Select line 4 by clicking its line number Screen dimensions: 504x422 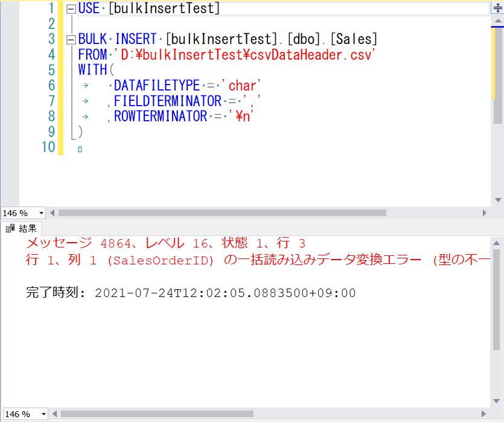pos(51,54)
